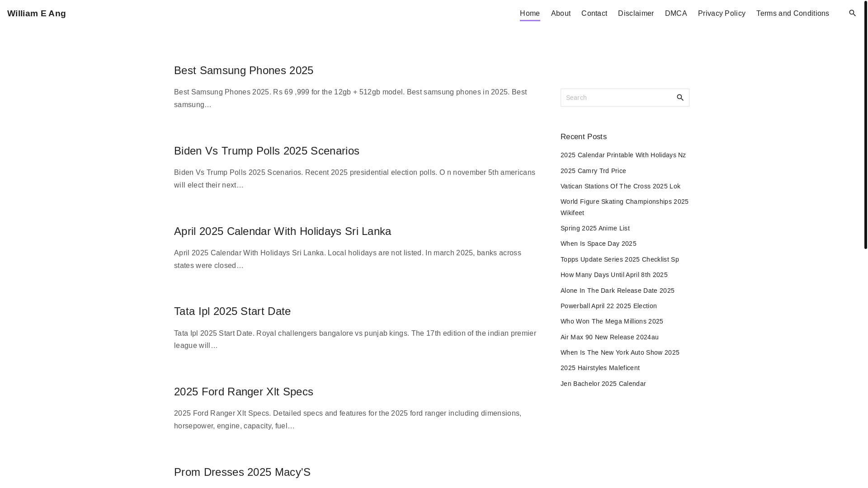Open post Prom Dresses 2025 Macy'S
This screenshot has width=868, height=488.
242,472
